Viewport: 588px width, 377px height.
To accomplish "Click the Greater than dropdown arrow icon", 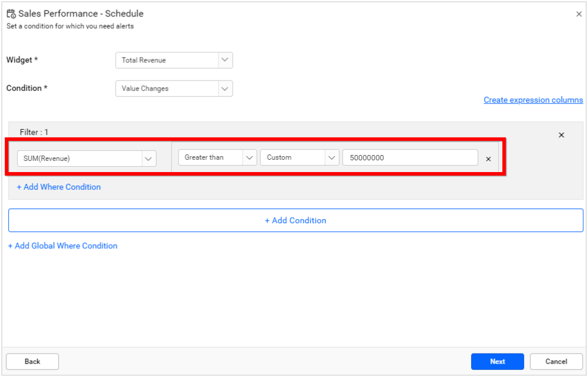I will click(x=250, y=157).
